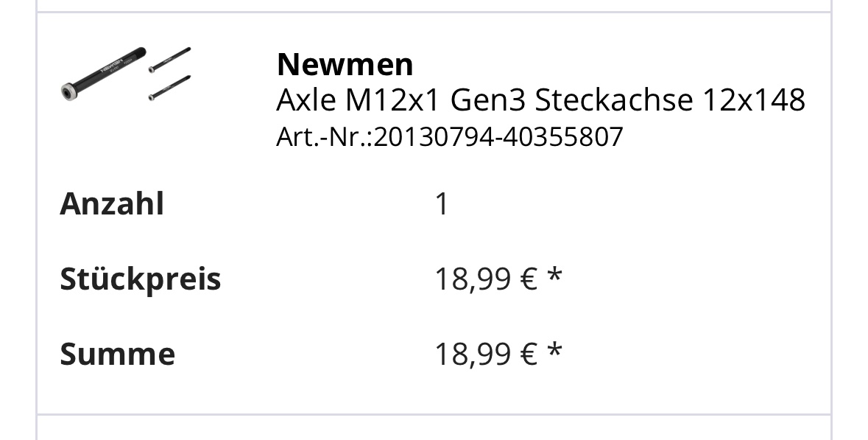The height and width of the screenshot is (440, 868).
Task: Click the lower small bolt in image
Action: click(169, 88)
